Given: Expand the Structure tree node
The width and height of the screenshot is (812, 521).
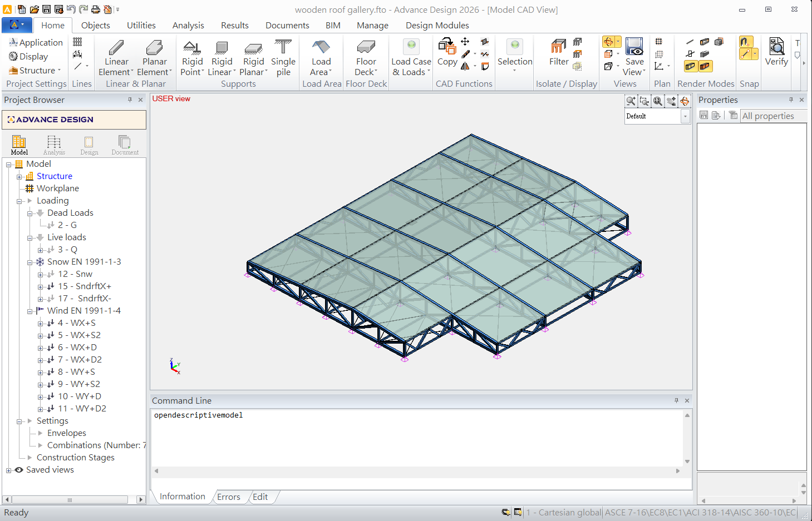Looking at the screenshot, I should [x=19, y=177].
